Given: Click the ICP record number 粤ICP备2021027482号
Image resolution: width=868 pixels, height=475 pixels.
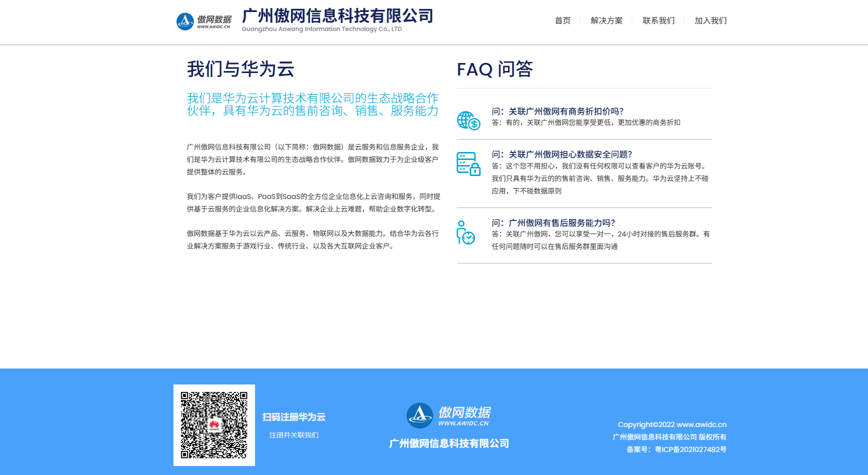Looking at the screenshot, I should coord(690,449).
